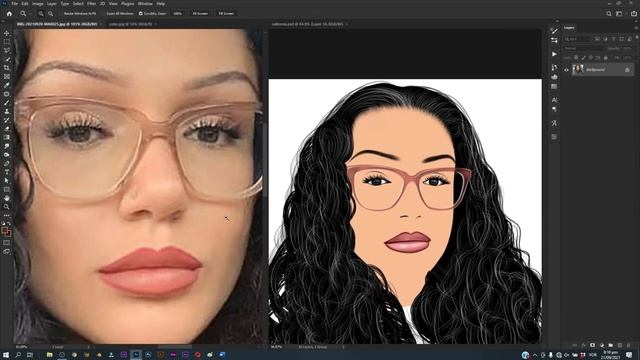Open the layer filter Kind dropdown
This screenshot has width=640, height=360.
point(578,39)
